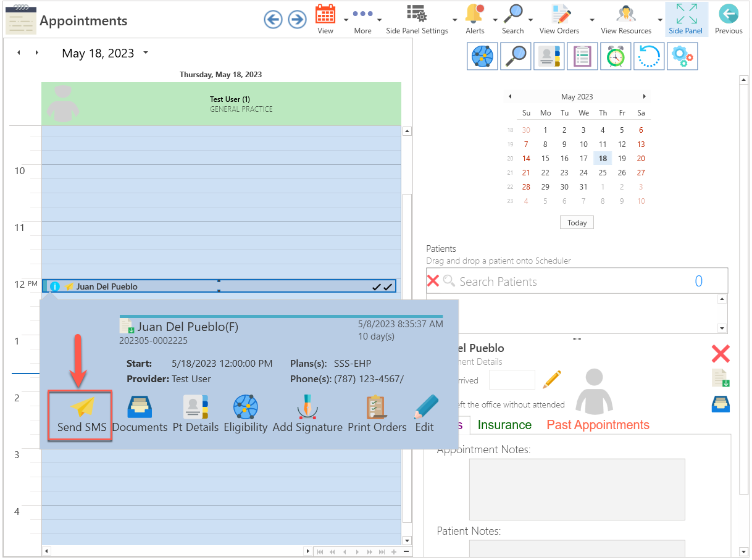The image size is (752, 560).
Task: Click the side panel gears icon
Action: (682, 56)
